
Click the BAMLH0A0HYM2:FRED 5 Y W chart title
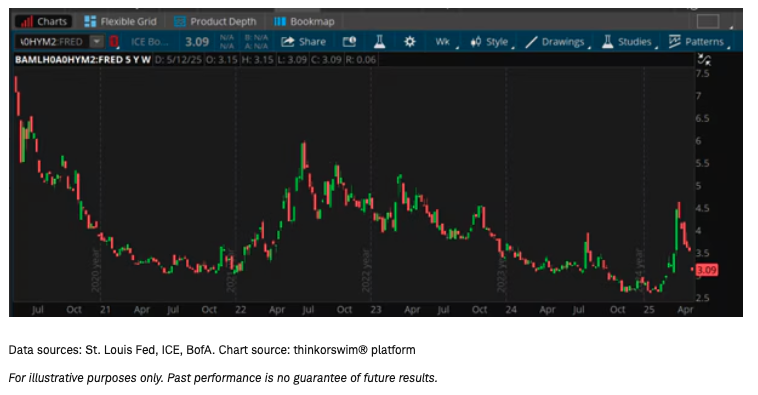[x=83, y=60]
